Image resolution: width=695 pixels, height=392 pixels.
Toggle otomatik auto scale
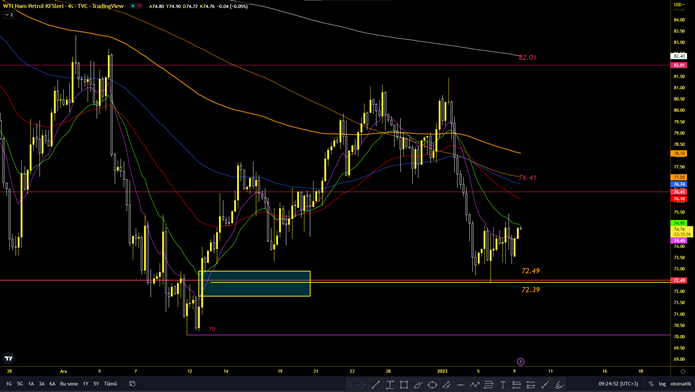tap(680, 384)
